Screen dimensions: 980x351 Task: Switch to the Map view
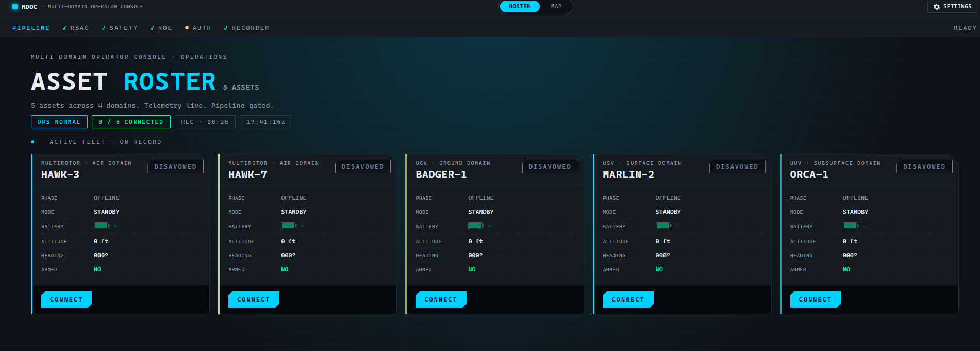556,6
